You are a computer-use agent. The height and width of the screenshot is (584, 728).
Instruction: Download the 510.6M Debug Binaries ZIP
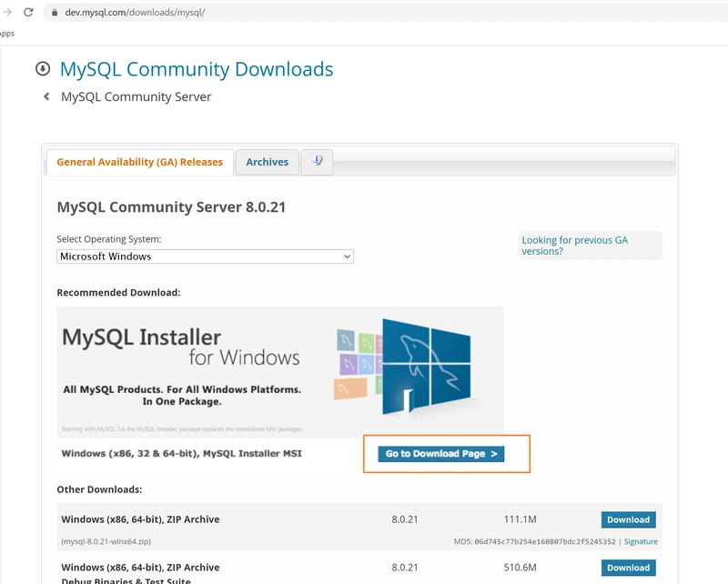click(628, 568)
